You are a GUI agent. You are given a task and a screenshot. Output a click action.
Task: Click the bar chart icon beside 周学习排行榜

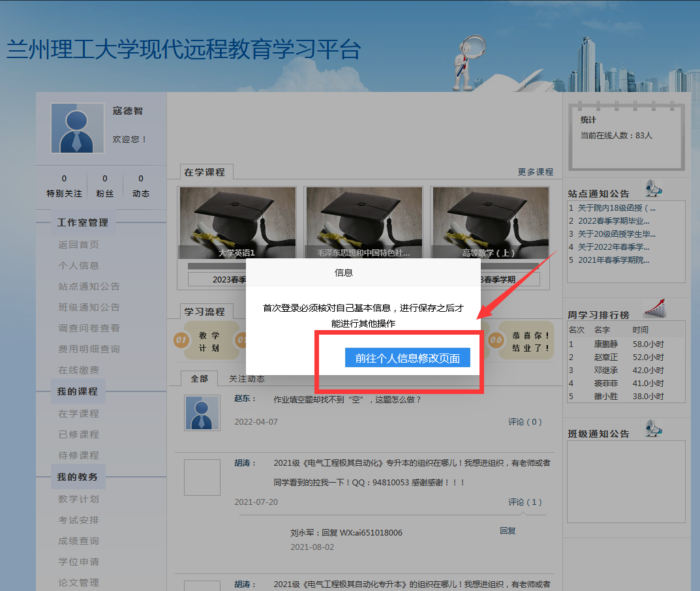click(x=654, y=309)
